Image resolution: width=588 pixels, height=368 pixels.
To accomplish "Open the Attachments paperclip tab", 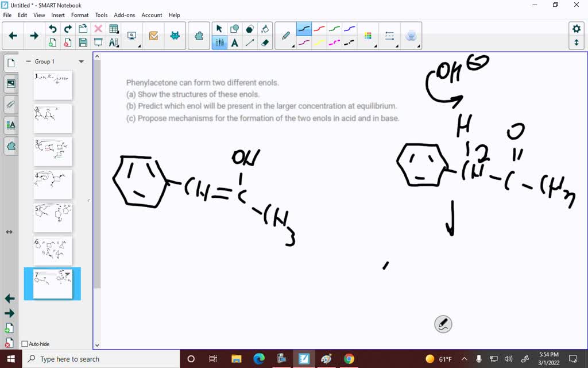I will point(10,104).
